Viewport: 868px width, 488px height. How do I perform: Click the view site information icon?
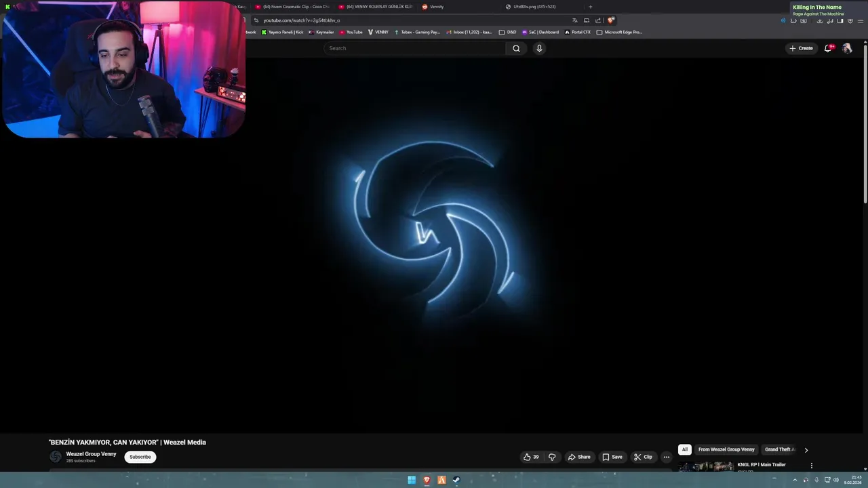click(256, 20)
